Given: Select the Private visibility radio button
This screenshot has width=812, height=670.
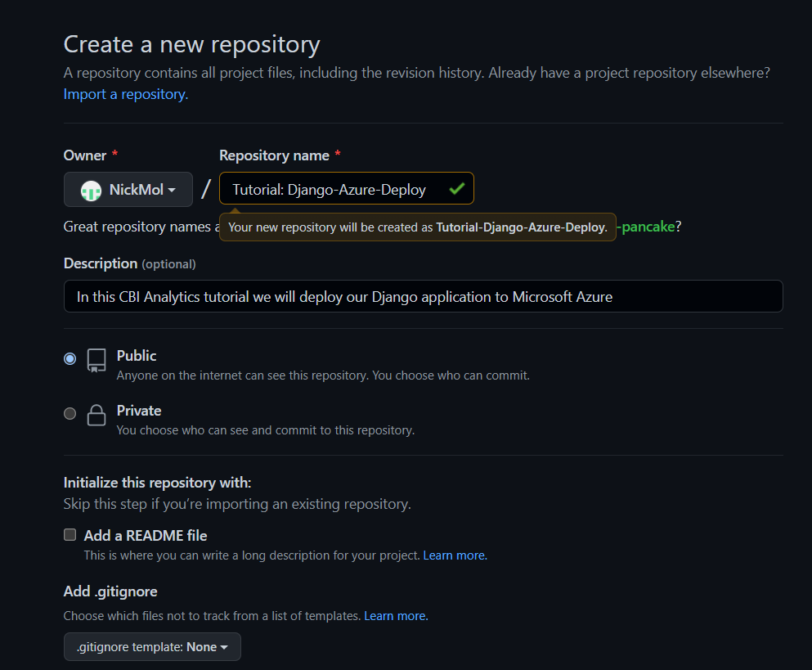Looking at the screenshot, I should (70, 413).
